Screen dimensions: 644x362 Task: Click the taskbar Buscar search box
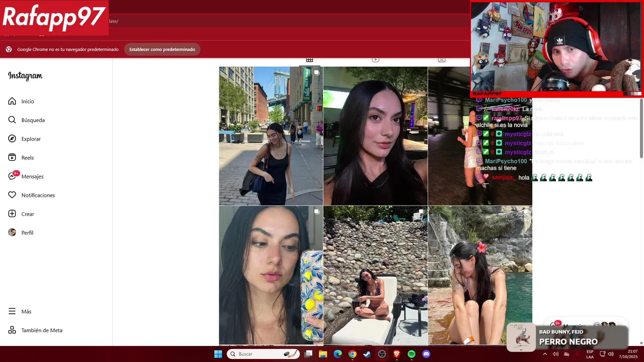(x=263, y=354)
